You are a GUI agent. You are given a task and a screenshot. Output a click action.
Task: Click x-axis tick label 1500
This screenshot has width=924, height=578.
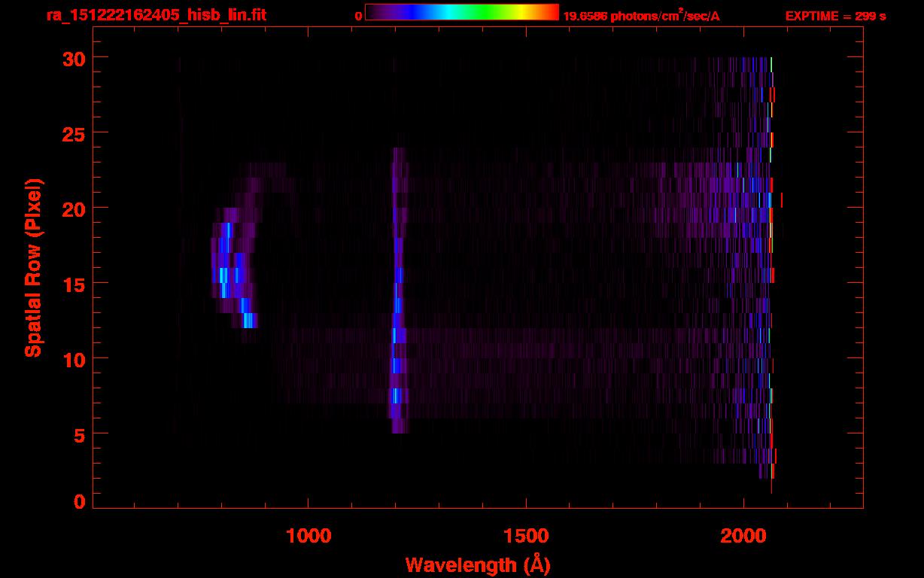(x=525, y=536)
